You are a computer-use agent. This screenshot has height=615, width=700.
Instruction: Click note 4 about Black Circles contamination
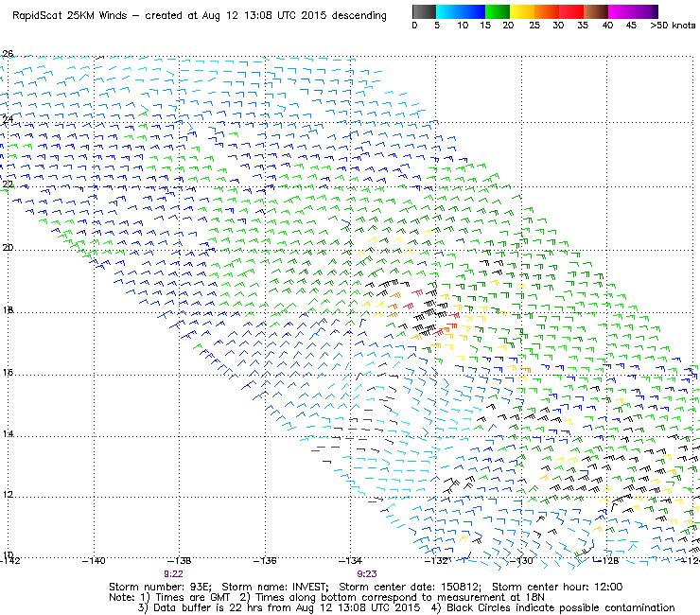[553, 607]
